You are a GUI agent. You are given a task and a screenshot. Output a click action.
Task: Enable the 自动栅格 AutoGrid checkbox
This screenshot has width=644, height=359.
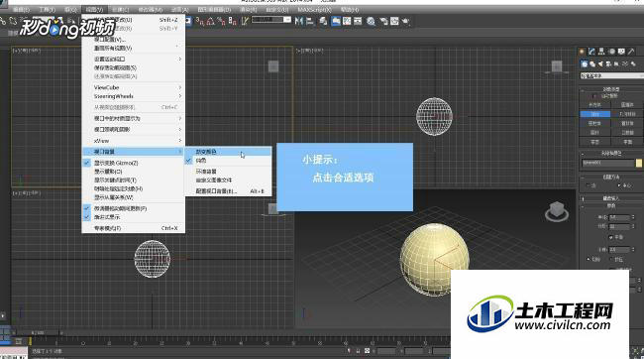click(593, 96)
